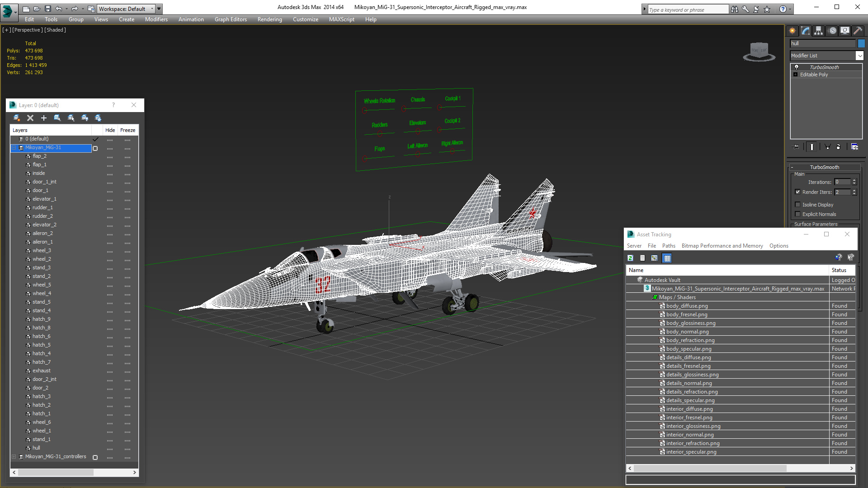Open the Hierarchy command panel tab

818,31
